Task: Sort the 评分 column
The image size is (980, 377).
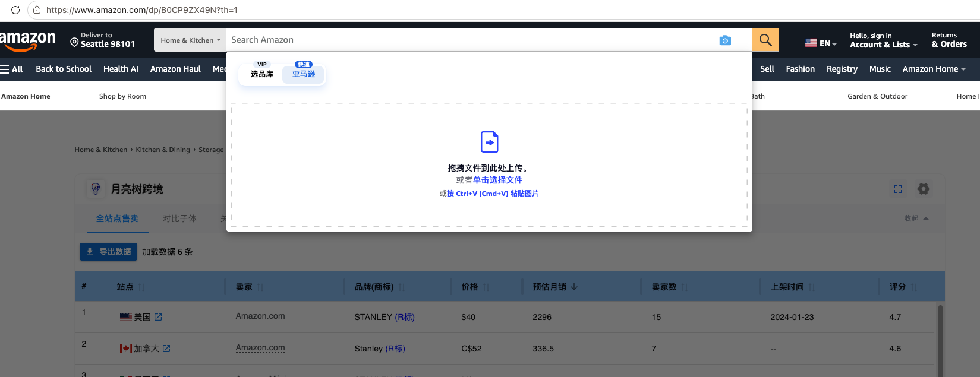Action: coord(914,287)
